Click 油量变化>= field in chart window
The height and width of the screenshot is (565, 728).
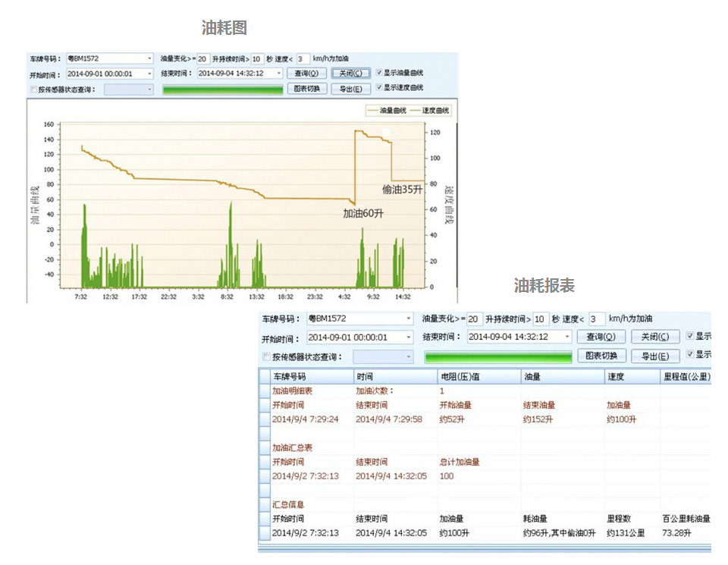click(x=203, y=59)
